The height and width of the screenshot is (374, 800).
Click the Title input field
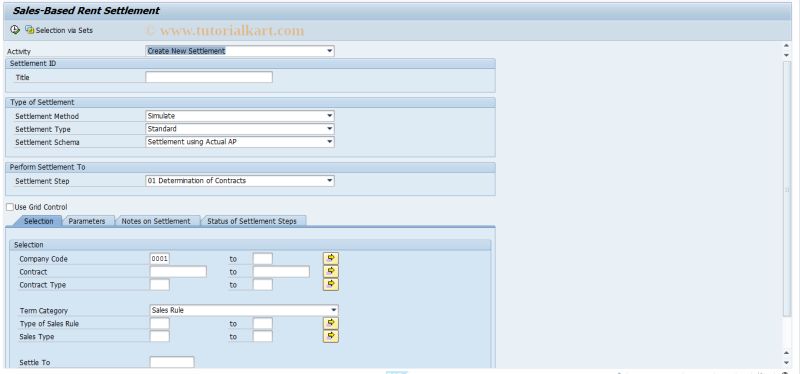click(x=209, y=77)
